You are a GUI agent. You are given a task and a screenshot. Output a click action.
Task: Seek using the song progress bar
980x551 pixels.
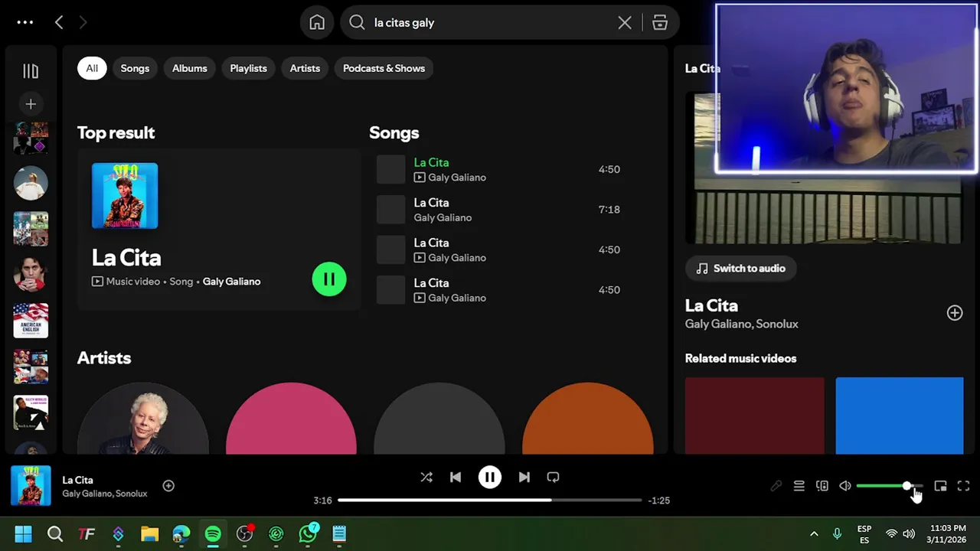(x=490, y=500)
